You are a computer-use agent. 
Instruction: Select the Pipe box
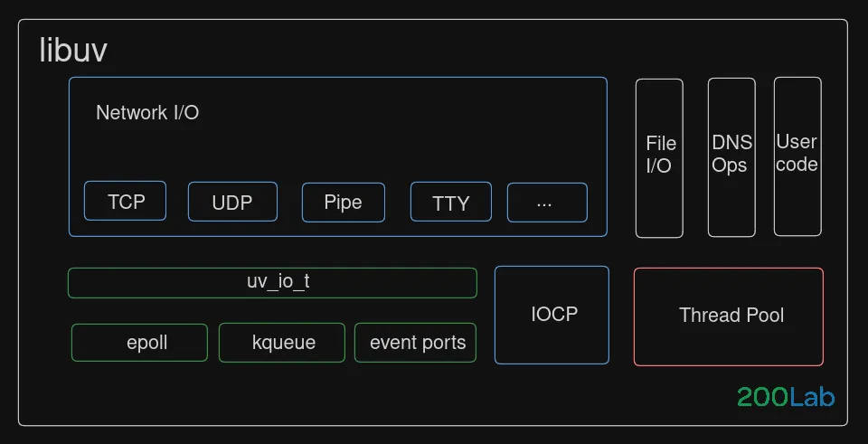(344, 202)
